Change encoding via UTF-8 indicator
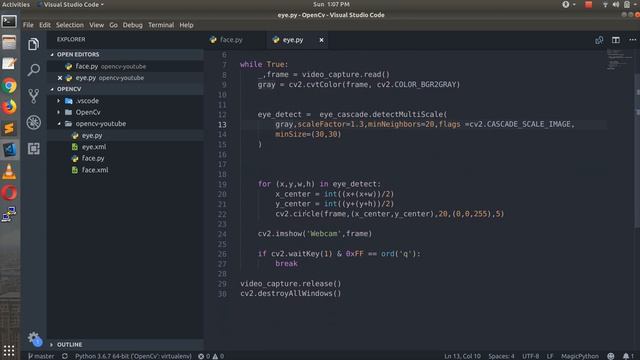The width and height of the screenshot is (640, 360). tap(530, 356)
